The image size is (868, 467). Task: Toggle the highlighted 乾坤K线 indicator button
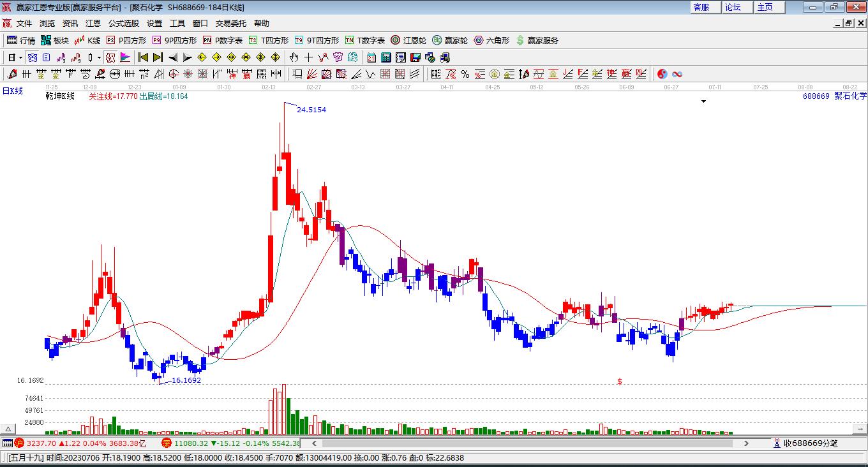point(110,57)
